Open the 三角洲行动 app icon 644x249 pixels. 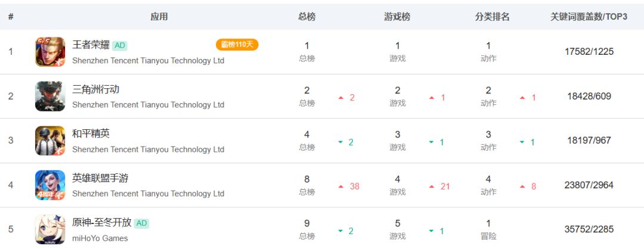coord(50,96)
